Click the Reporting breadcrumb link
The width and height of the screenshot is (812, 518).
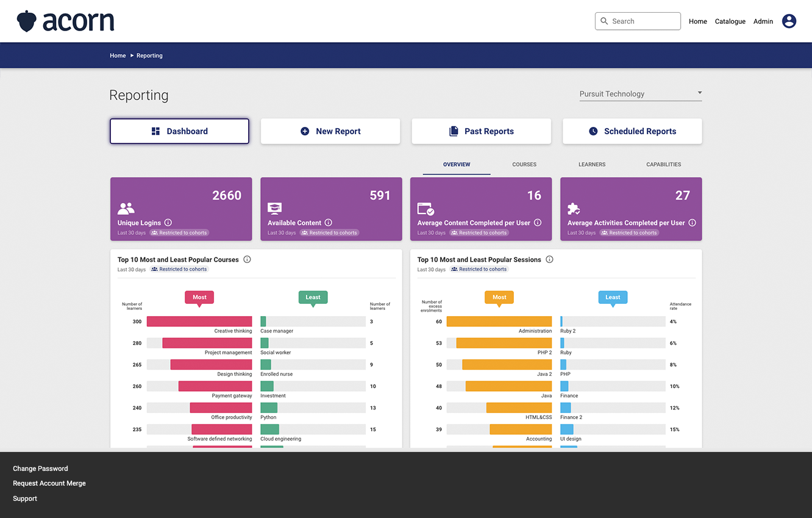click(149, 56)
